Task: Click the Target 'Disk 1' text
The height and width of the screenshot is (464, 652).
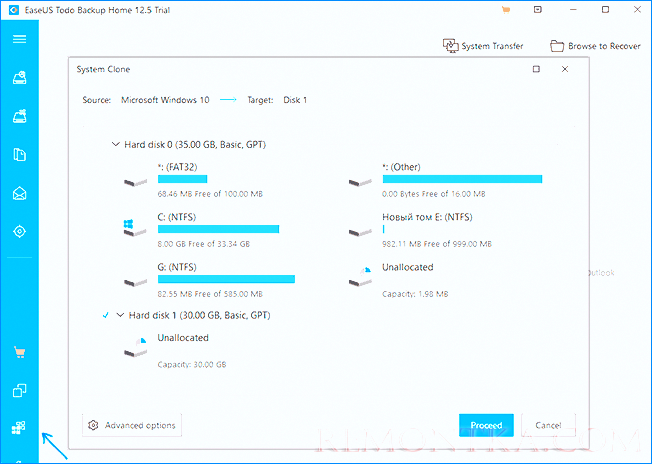Action: 295,100
